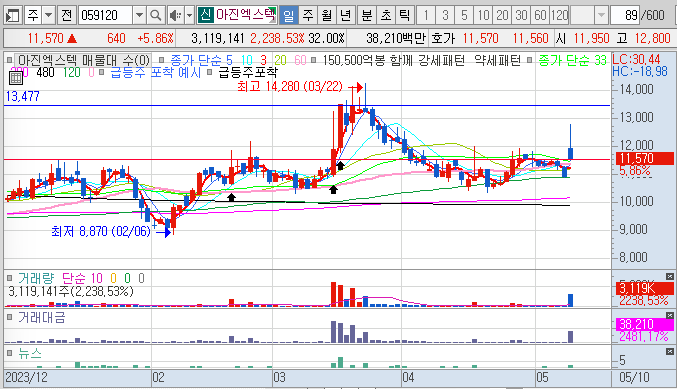This screenshot has height=389, width=677.
Task: Open the stock code history dropdown
Action: [139, 16]
